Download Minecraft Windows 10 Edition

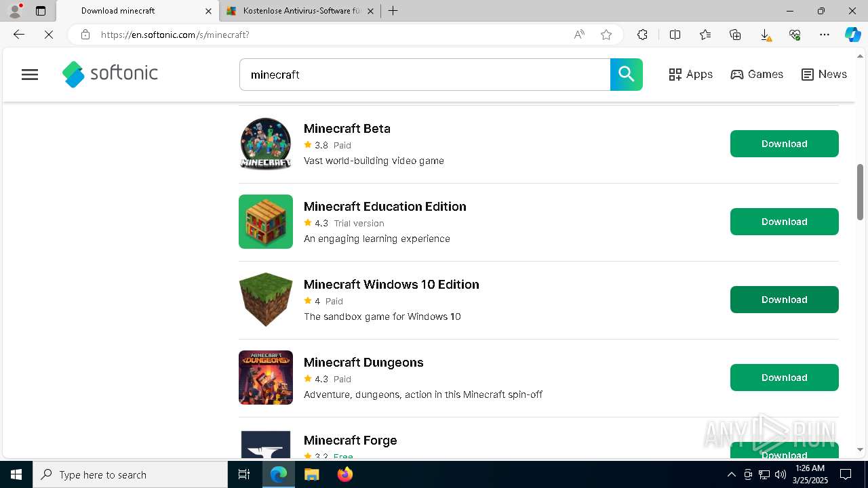tap(784, 300)
